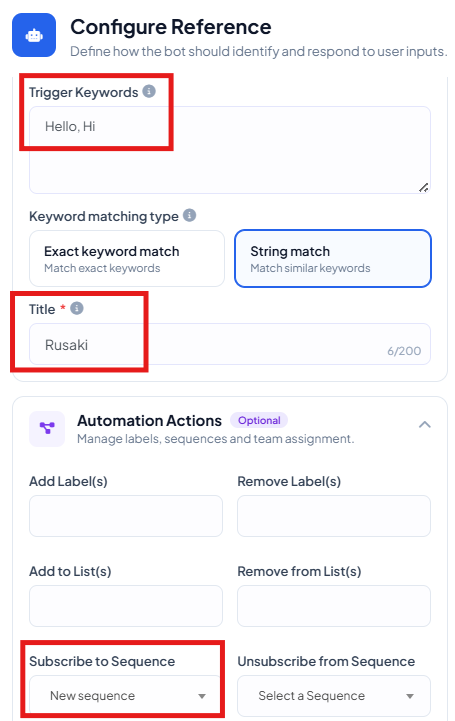
Task: Click the Remove Label(s) field
Action: [x=334, y=516]
